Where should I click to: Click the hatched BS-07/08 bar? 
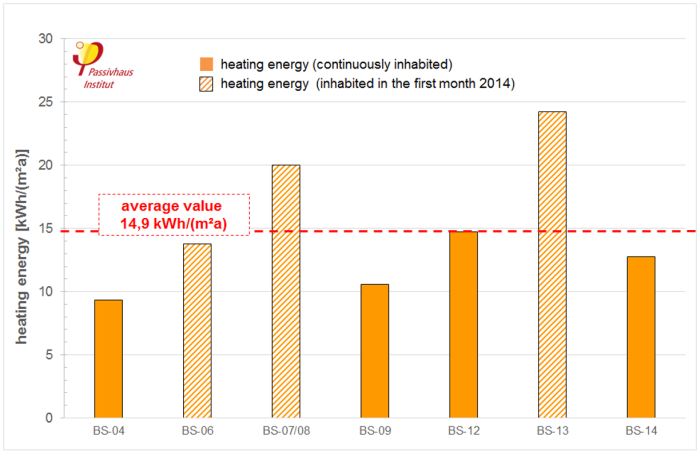(286, 291)
